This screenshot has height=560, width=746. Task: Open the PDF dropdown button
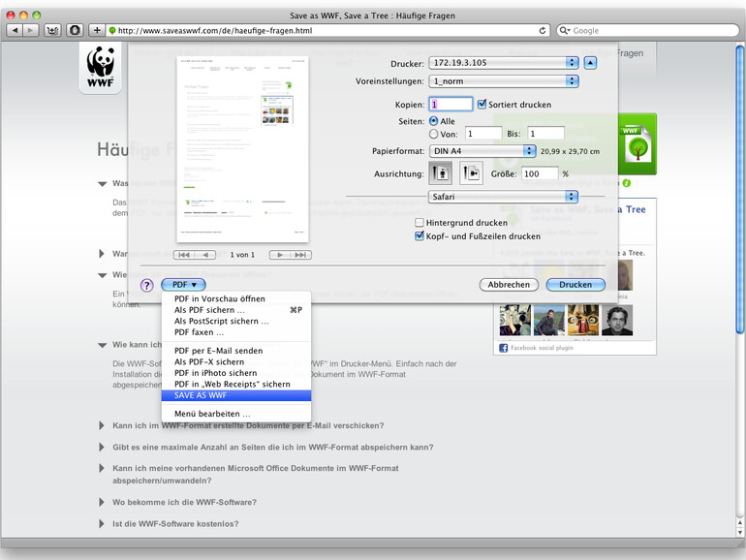[x=184, y=285]
